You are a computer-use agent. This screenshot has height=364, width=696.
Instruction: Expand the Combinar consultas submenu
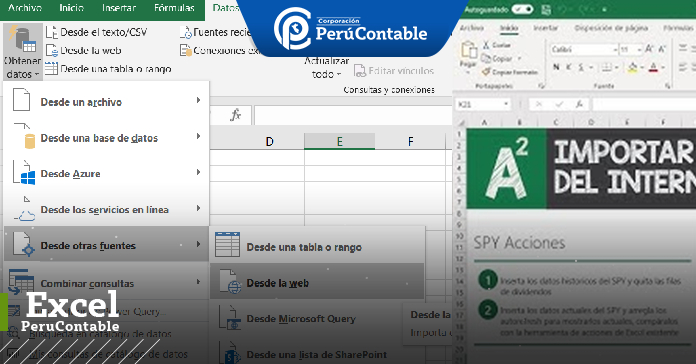click(107, 283)
